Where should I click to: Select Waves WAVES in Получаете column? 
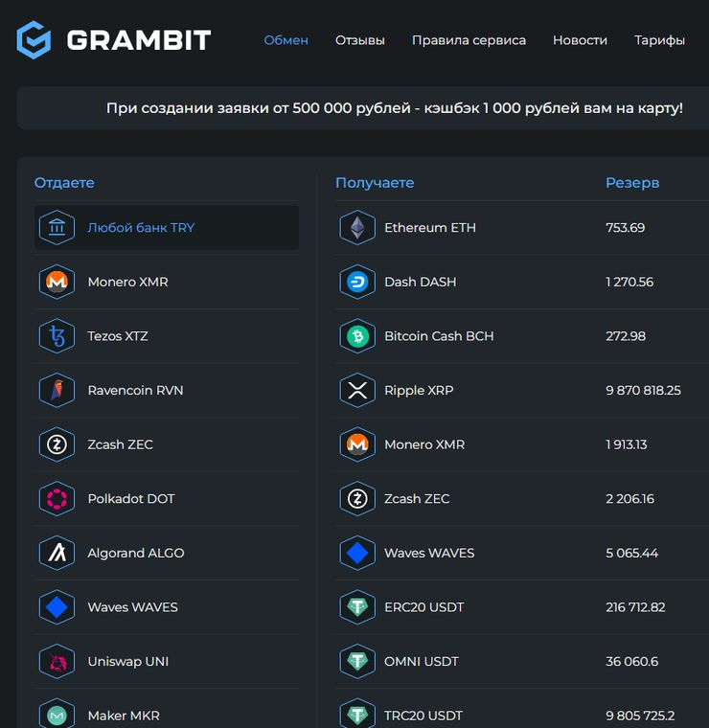click(x=522, y=553)
